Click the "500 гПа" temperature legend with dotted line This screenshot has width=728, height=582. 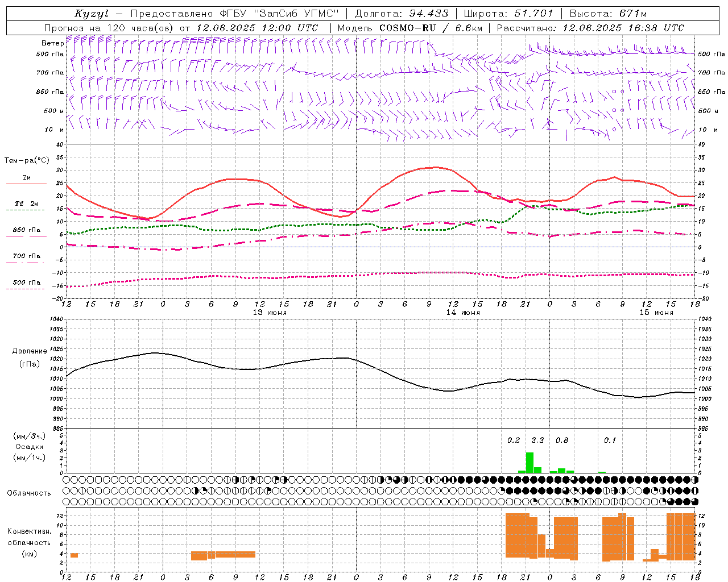pos(26,282)
